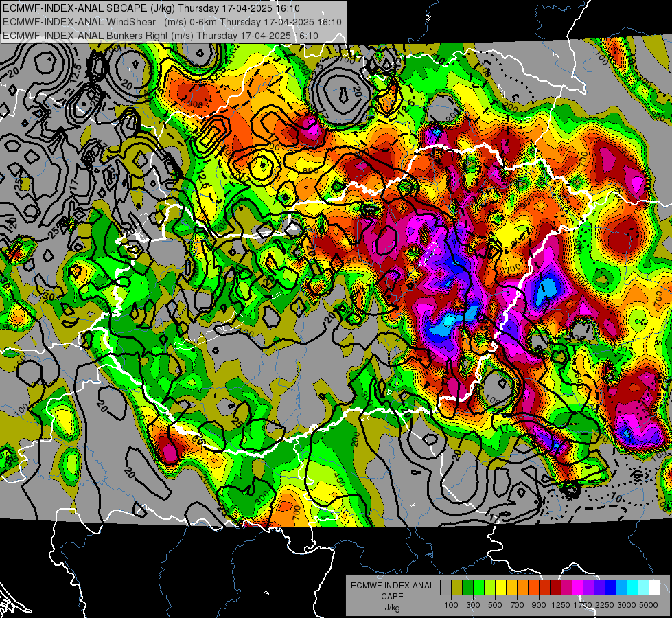Click the white swatch in the legend

[654, 588]
